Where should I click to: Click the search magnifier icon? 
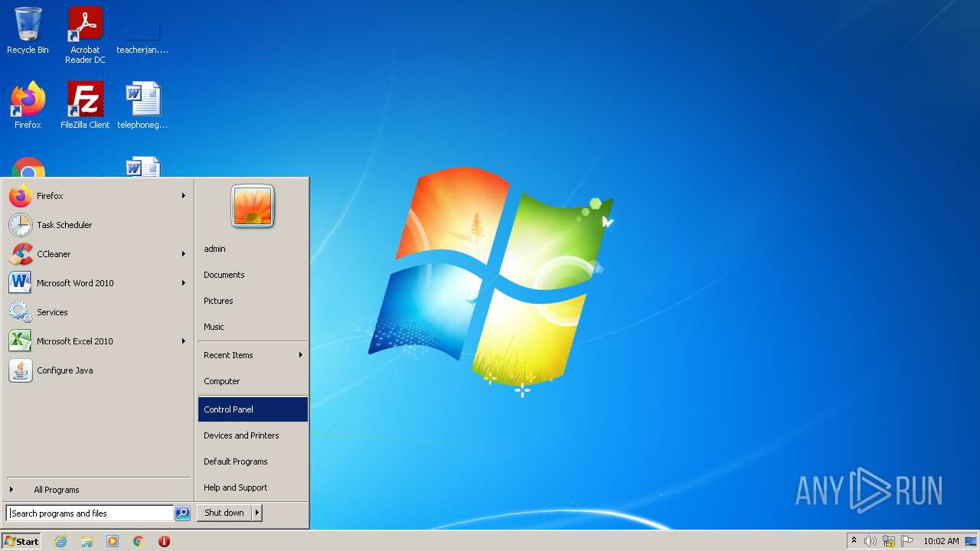click(182, 514)
